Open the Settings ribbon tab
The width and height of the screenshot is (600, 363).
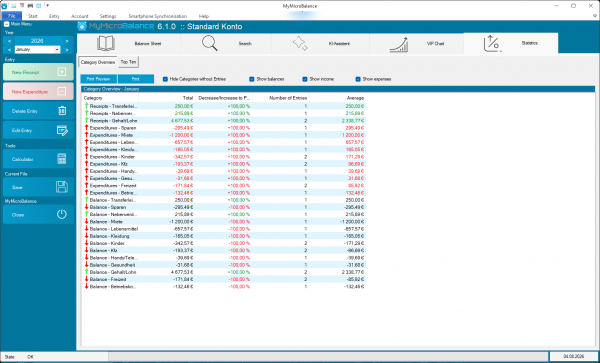coord(108,16)
